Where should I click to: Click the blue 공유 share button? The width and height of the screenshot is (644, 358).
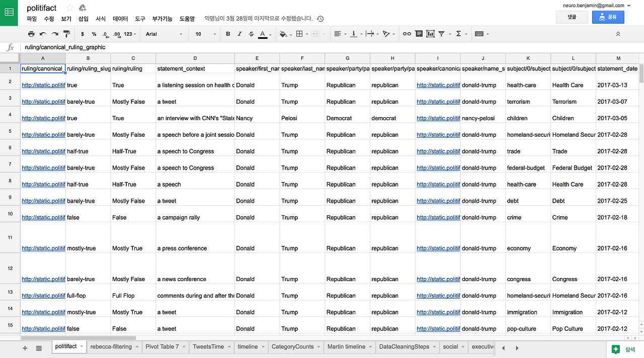click(608, 17)
